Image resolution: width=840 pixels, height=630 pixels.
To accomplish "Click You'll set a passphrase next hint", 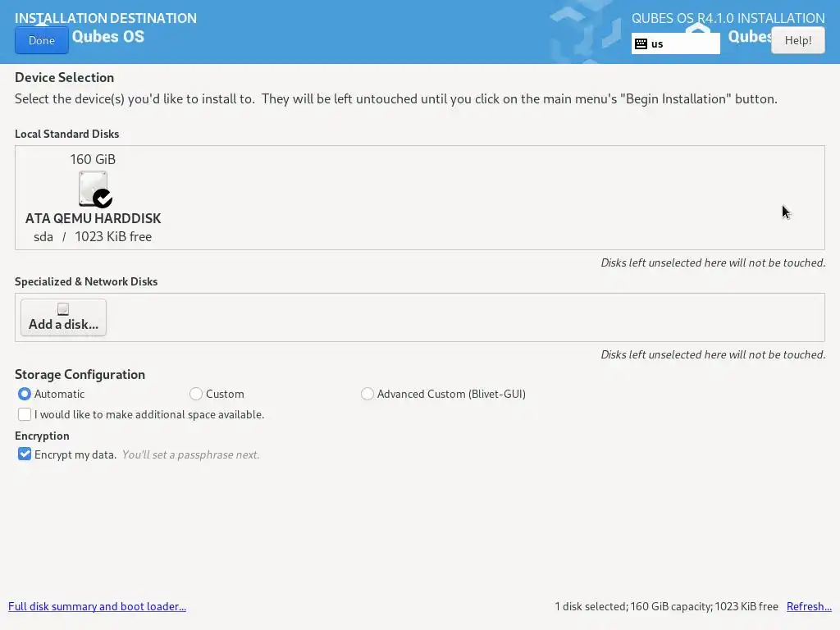I will 190,454.
